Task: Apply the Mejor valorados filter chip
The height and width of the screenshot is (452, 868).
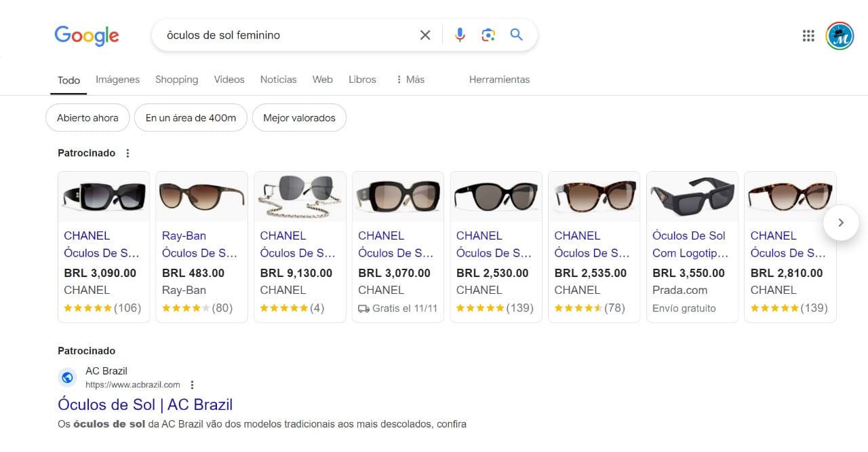Action: pos(299,118)
